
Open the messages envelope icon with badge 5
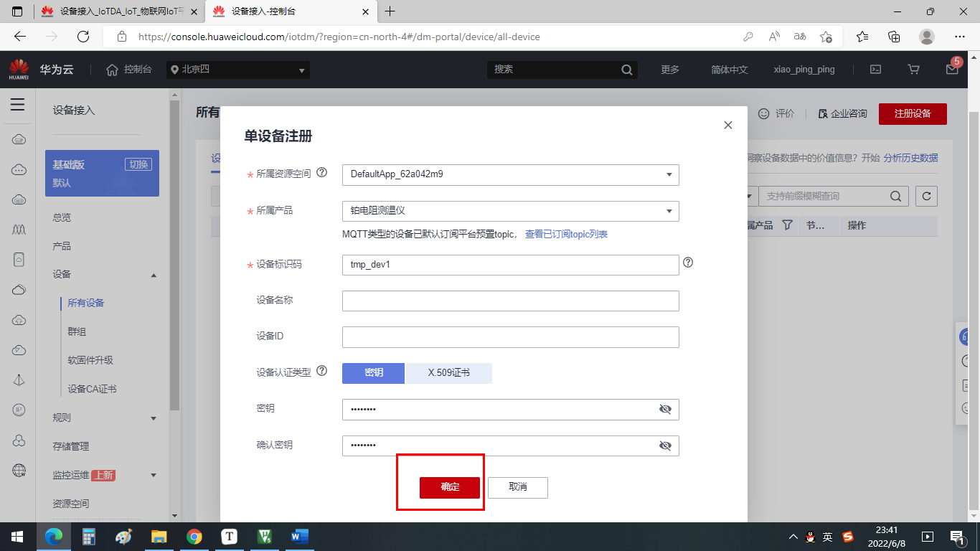pyautogui.click(x=952, y=70)
